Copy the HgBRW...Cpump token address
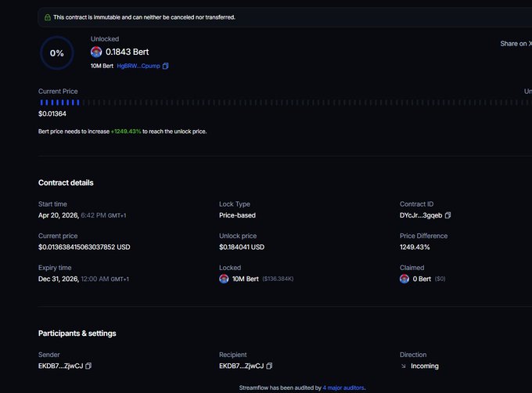 pos(166,66)
